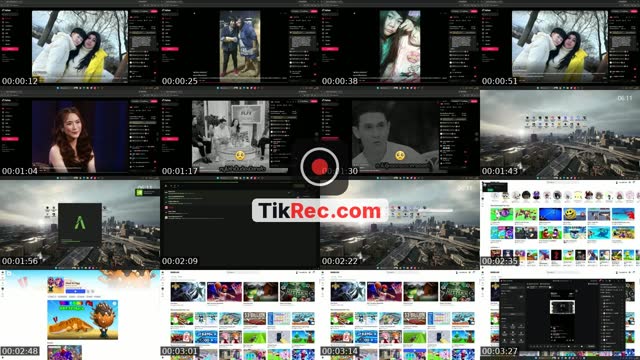Pick the grayscale man frame at 00:01:30
Screen dimensions: 640x360
[x=400, y=135]
